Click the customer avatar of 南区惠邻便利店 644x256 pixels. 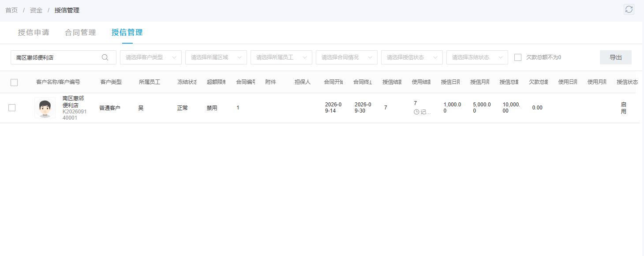click(45, 108)
